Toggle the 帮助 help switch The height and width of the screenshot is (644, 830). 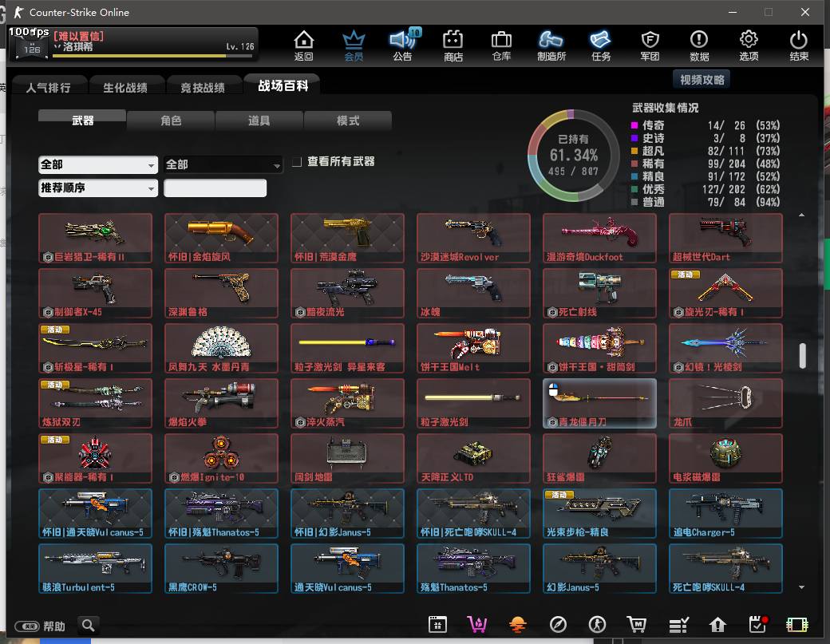[27, 626]
